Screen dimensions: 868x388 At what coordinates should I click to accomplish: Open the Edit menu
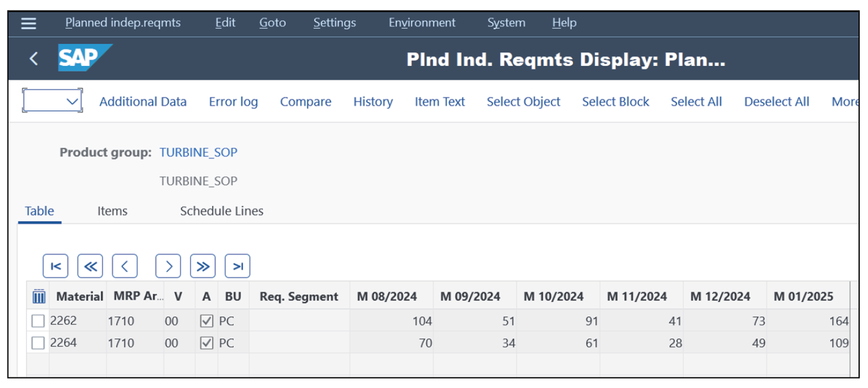[225, 23]
